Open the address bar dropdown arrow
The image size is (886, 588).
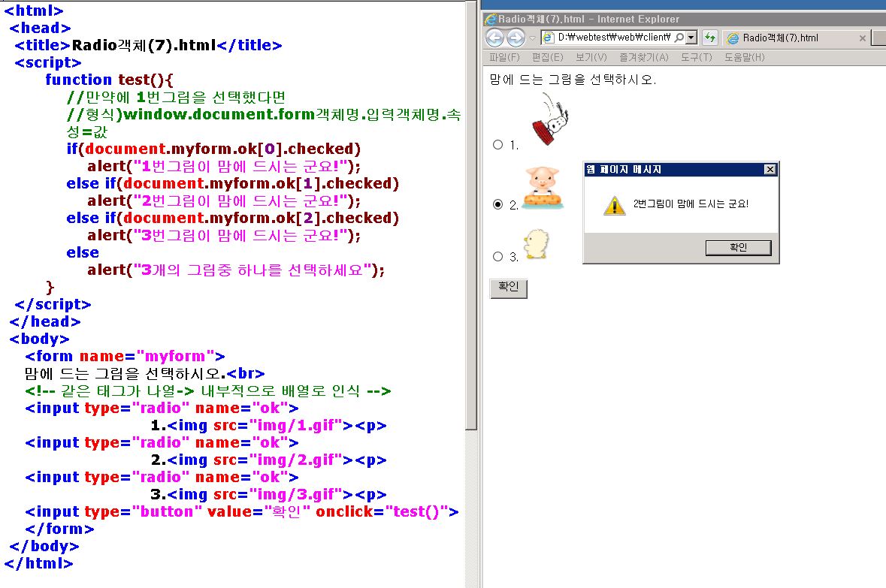691,38
